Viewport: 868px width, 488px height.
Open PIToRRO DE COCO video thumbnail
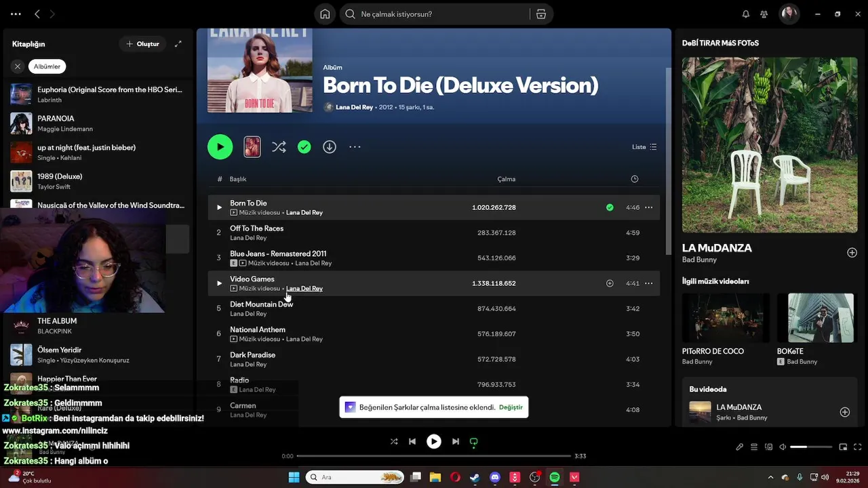point(726,318)
